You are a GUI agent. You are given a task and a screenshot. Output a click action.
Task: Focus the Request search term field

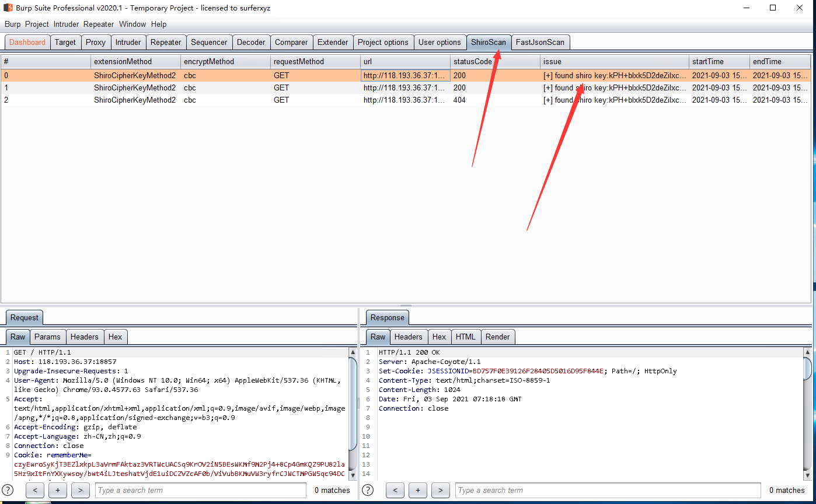(200, 490)
